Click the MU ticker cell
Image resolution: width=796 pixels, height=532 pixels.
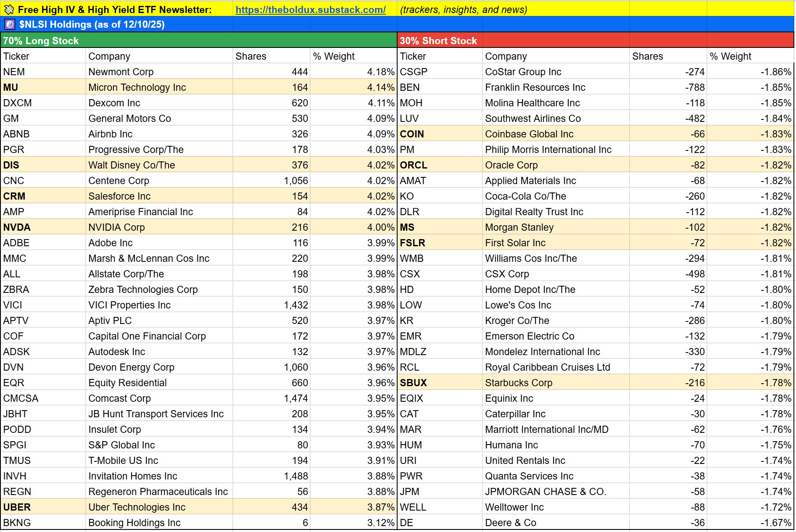pos(43,87)
